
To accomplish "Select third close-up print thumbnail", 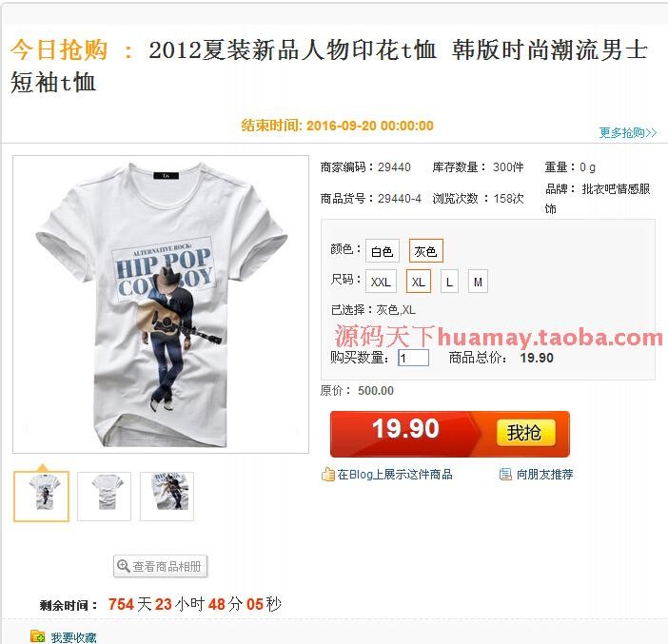I will pos(167,497).
